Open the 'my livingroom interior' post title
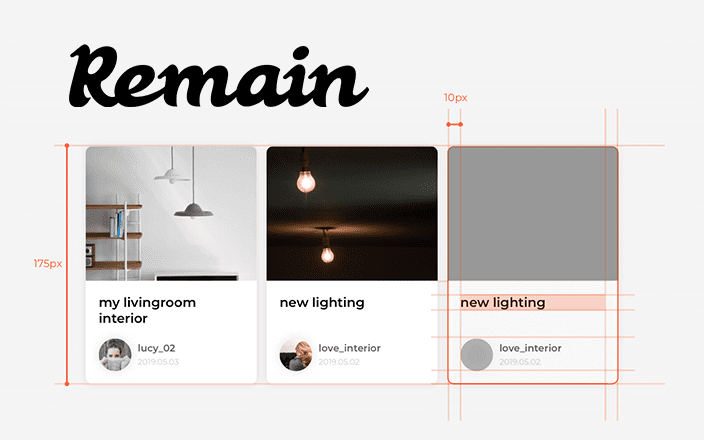This screenshot has height=440, width=704. tap(147, 310)
